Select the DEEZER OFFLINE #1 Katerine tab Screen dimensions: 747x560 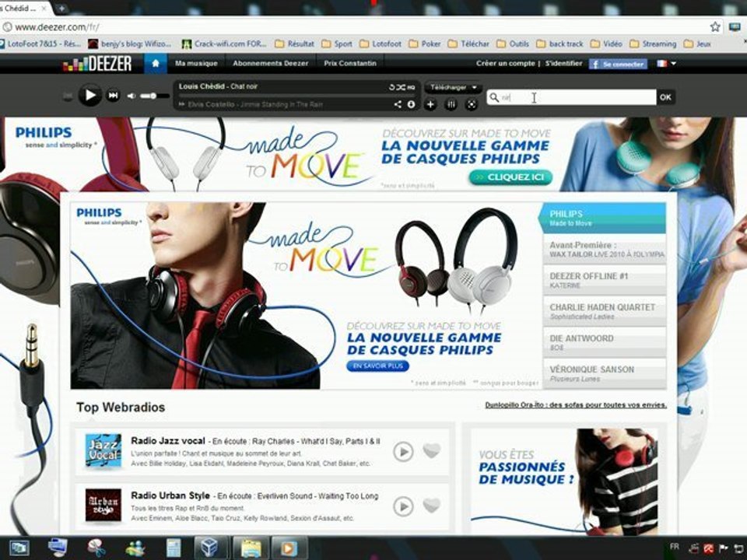(605, 281)
